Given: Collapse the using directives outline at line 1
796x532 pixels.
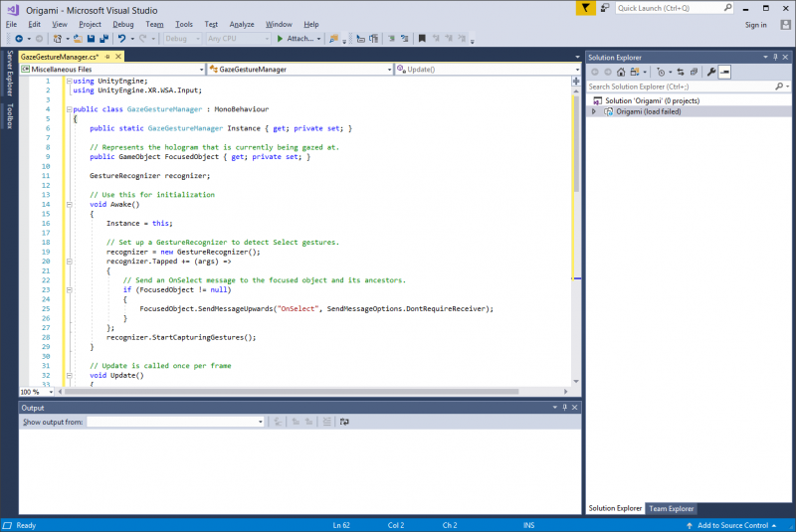Looking at the screenshot, I should pos(69,81).
